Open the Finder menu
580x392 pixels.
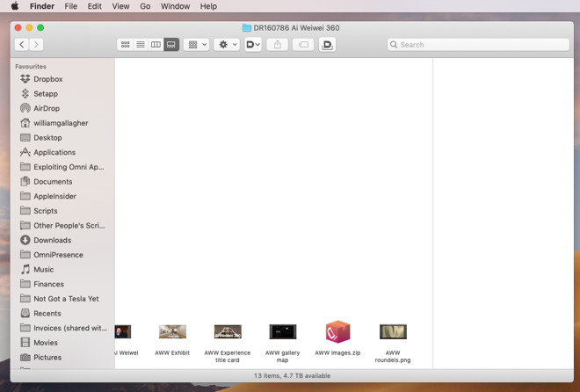tap(42, 6)
